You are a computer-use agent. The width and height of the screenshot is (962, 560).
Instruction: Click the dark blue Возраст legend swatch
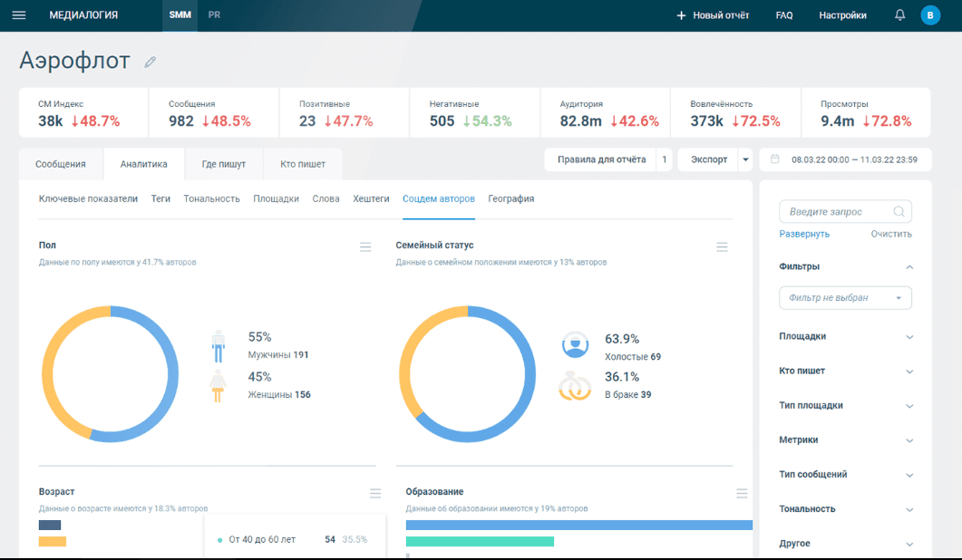pyautogui.click(x=50, y=525)
